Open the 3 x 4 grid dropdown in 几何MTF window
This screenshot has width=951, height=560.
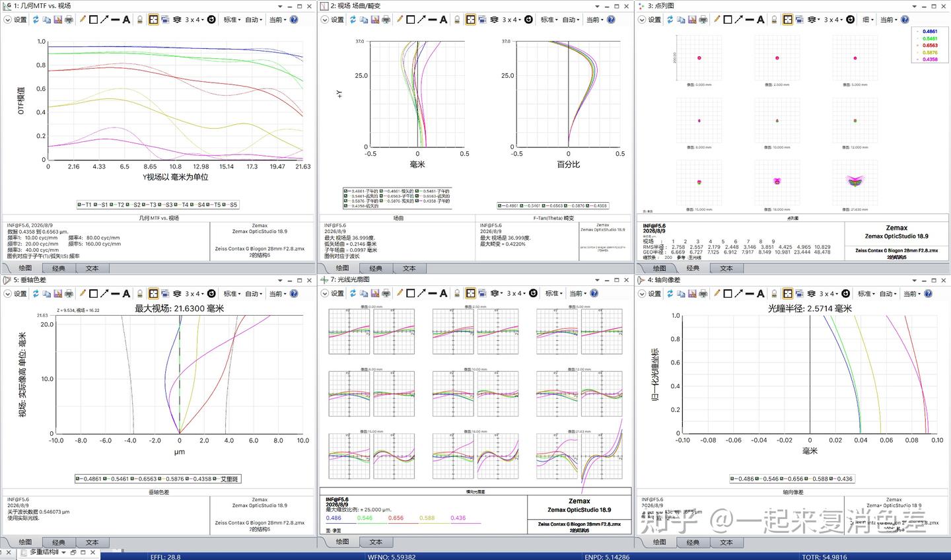(194, 20)
